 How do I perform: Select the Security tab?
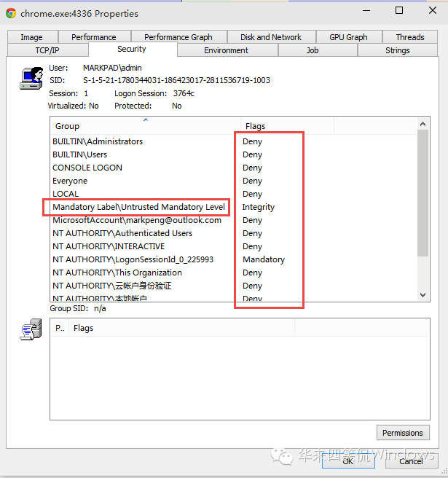133,49
